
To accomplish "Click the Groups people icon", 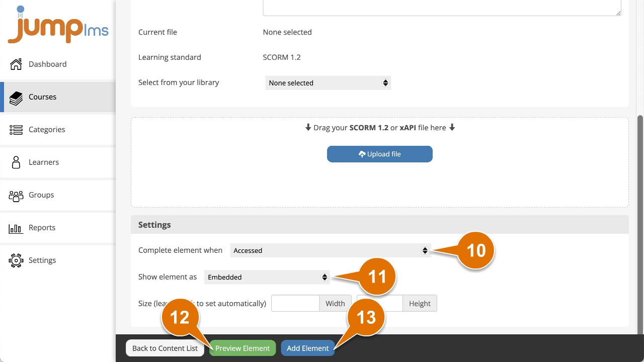I will tap(16, 195).
